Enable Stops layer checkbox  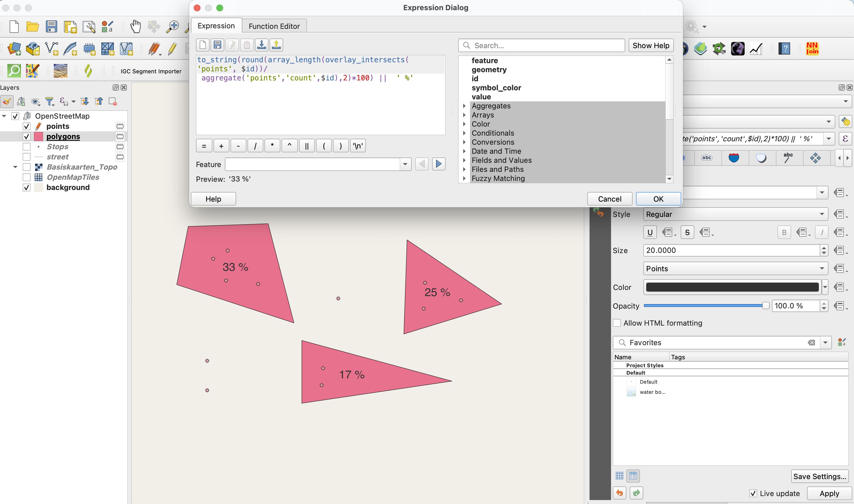(27, 147)
